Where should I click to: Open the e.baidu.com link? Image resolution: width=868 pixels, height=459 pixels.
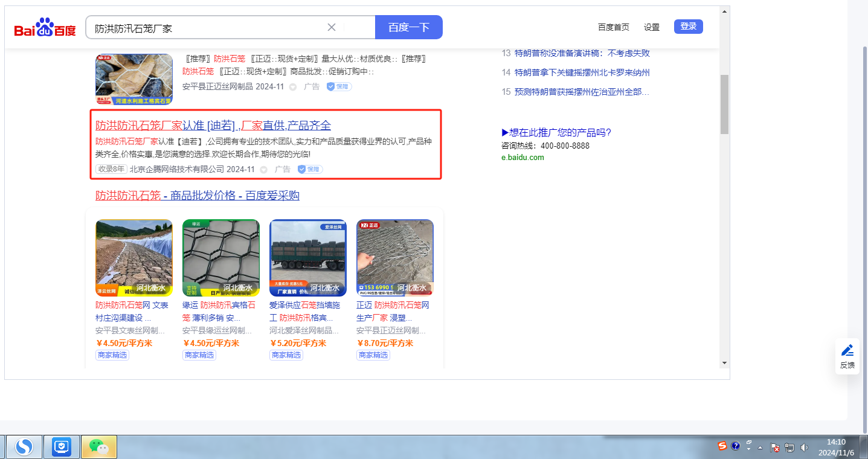[x=522, y=158]
